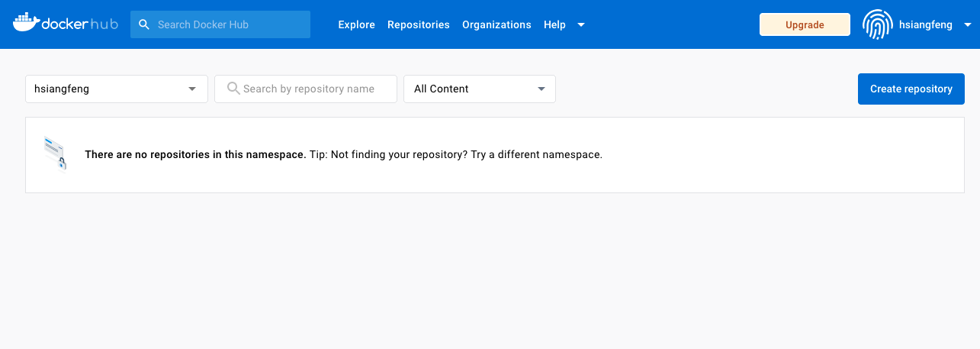This screenshot has width=980, height=349.
Task: Click the repository illustration in the empty notice
Action: pos(55,153)
